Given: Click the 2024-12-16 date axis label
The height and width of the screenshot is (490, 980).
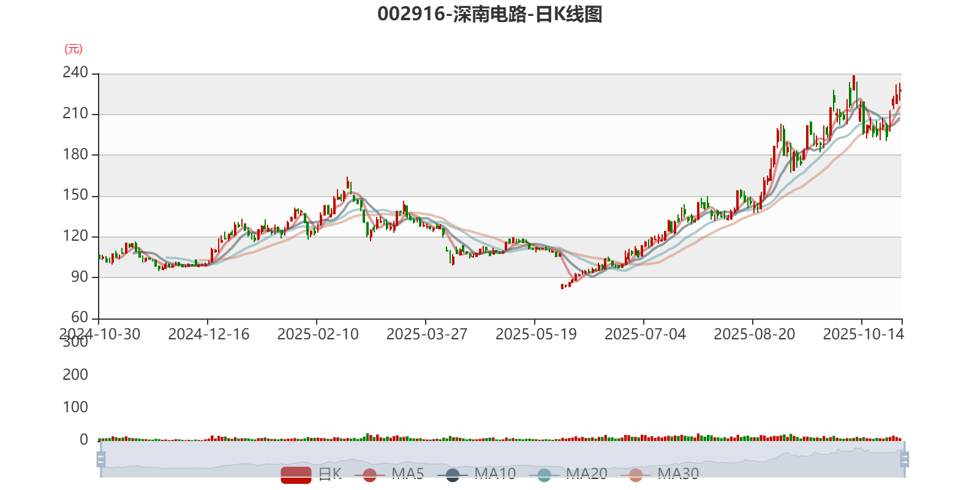Looking at the screenshot, I should [209, 334].
